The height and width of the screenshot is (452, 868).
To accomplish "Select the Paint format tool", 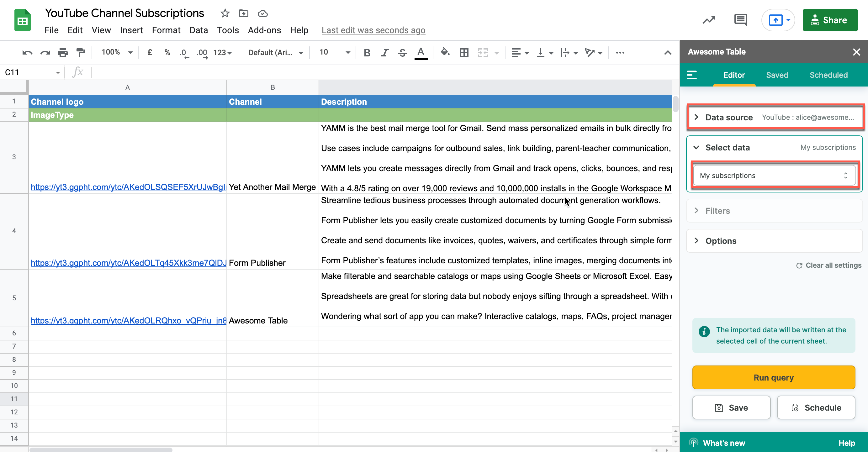I will [80, 53].
